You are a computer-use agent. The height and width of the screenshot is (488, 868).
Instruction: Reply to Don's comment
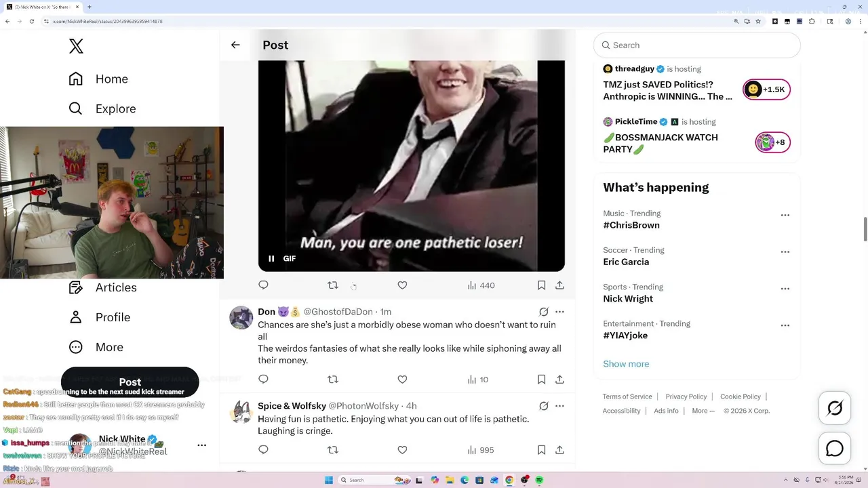click(x=264, y=380)
